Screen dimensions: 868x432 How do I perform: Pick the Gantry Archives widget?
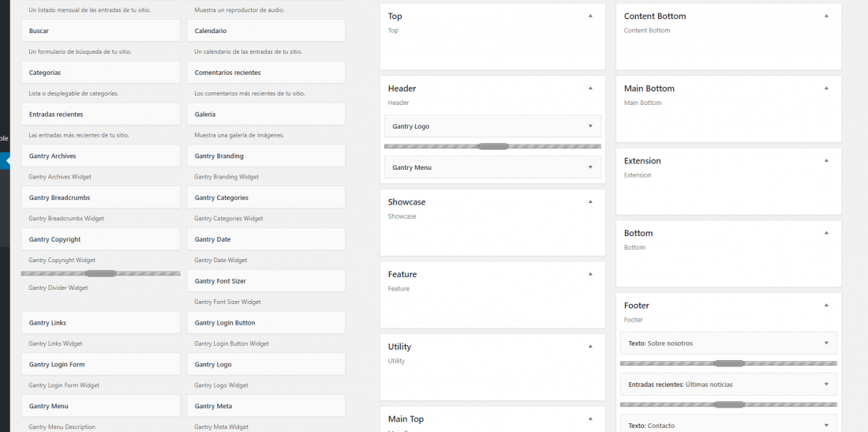click(x=101, y=156)
